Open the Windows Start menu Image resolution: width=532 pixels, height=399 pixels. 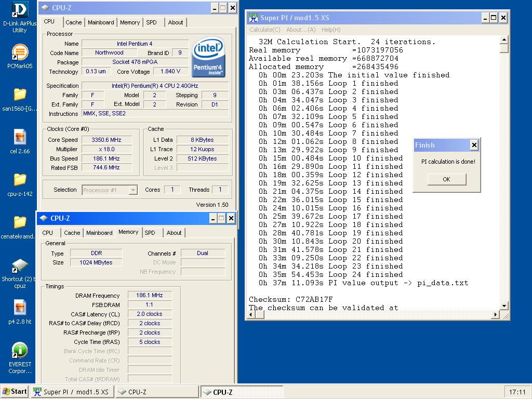pyautogui.click(x=15, y=392)
